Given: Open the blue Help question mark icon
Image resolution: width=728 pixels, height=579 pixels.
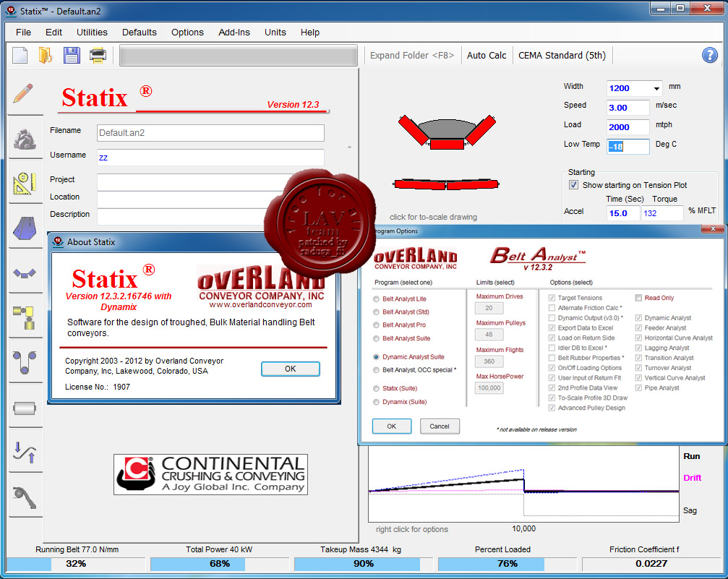Looking at the screenshot, I should click(x=709, y=55).
